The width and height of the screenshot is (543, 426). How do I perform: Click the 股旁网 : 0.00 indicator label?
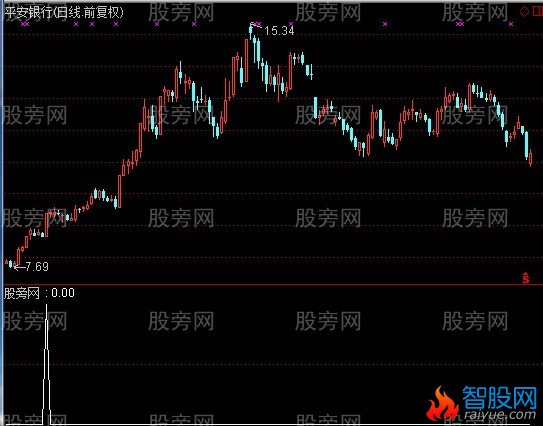tap(39, 293)
